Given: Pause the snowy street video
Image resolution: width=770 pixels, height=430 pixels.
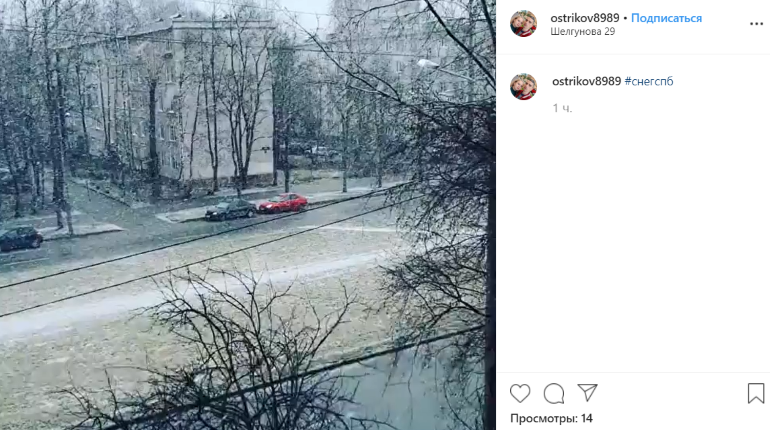Looking at the screenshot, I should (248, 215).
